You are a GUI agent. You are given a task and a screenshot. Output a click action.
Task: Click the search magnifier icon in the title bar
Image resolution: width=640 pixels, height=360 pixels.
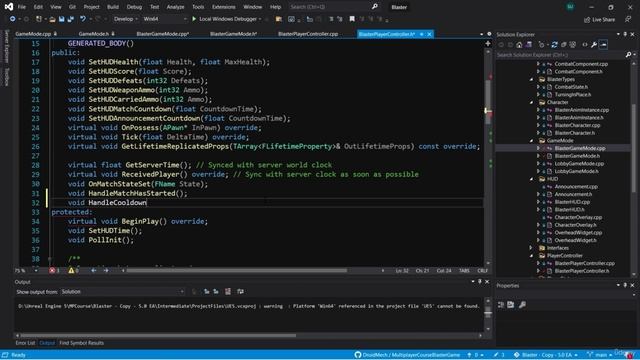click(375, 7)
